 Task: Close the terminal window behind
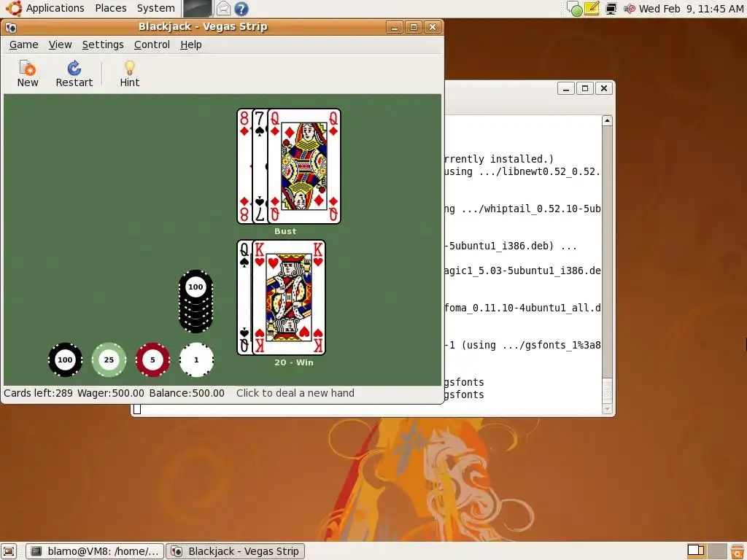pos(604,88)
